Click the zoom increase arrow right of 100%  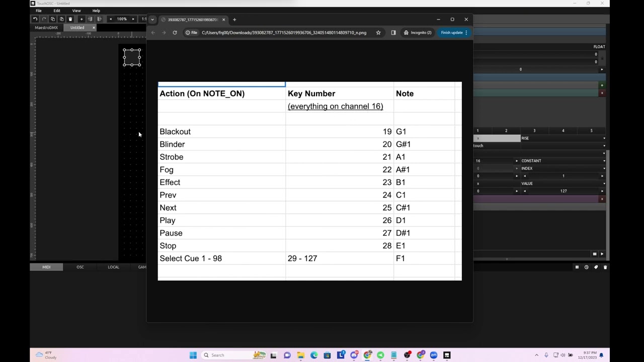point(133,19)
